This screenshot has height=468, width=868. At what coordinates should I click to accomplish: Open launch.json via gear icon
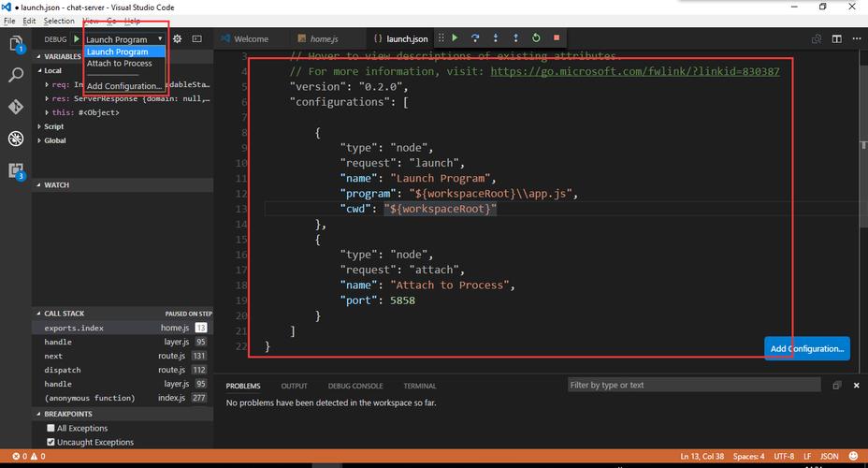[177, 38]
